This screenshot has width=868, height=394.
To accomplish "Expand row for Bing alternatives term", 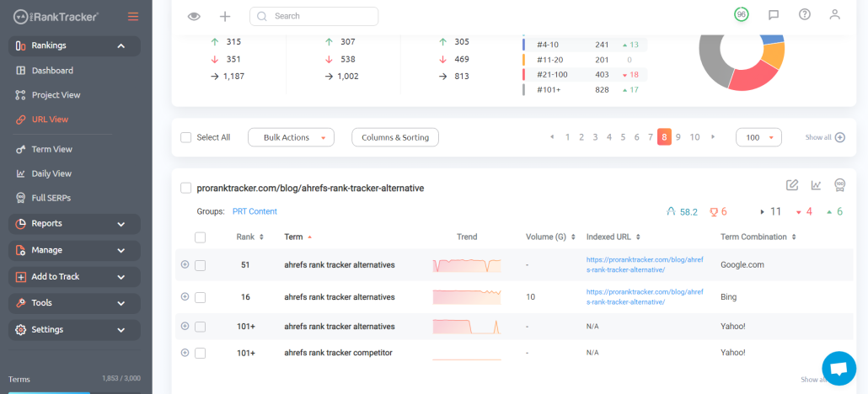I will point(185,296).
